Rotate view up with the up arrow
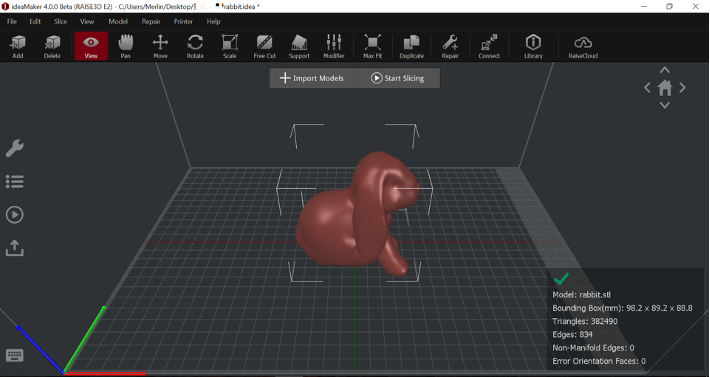Screen dimensions: 710x377 coord(665,70)
